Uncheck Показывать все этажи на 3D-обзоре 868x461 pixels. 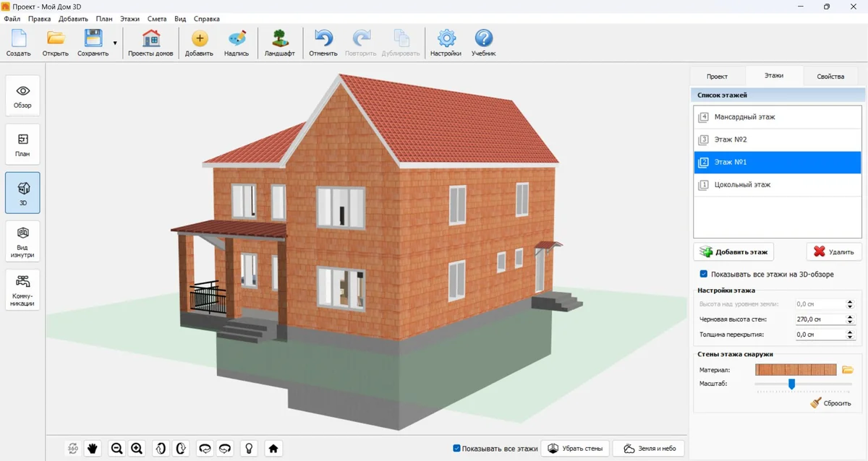click(x=704, y=275)
